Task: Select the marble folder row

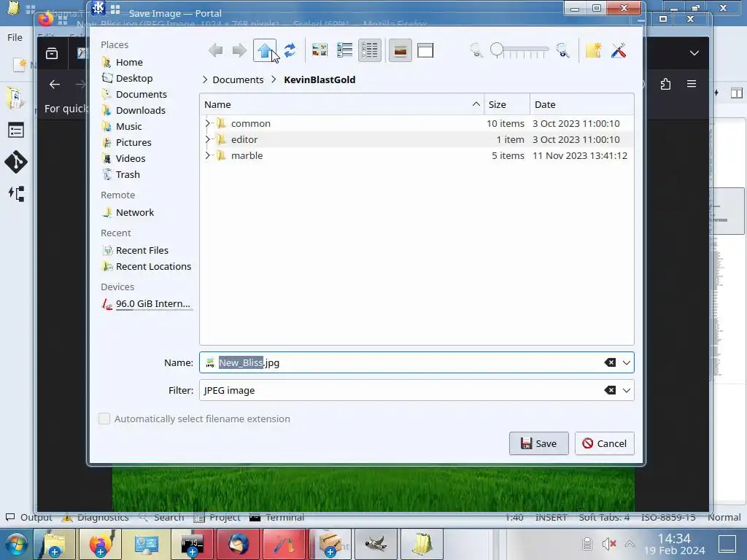Action: point(417,156)
